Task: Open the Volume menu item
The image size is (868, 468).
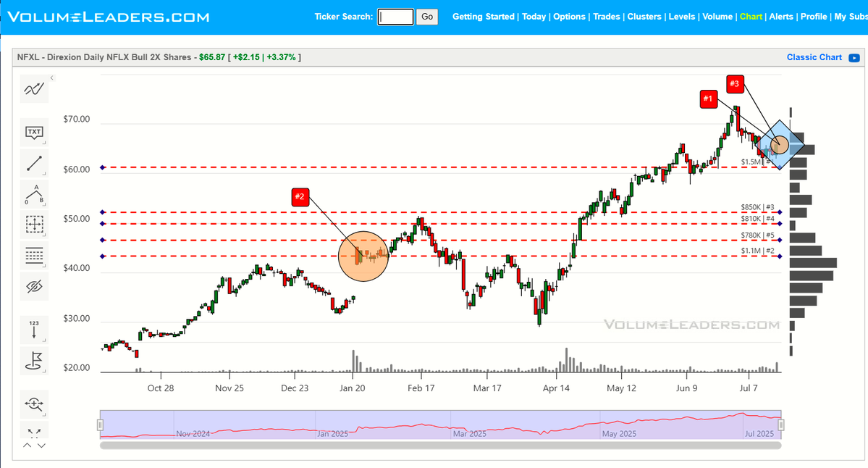Action: [x=717, y=17]
